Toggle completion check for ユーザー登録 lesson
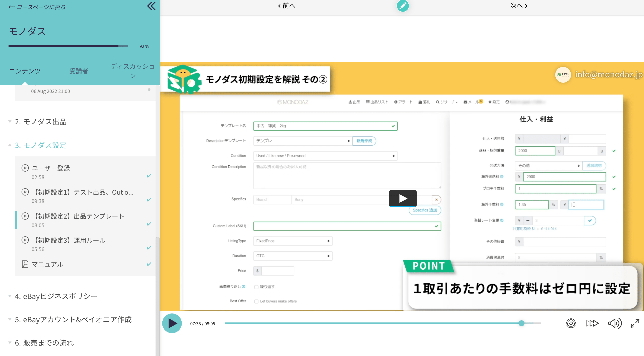This screenshot has height=356, width=644. [149, 176]
